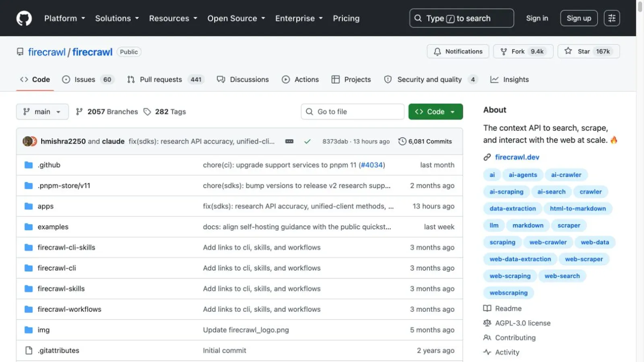
Task: View the 282 Tags link
Action: click(165, 111)
